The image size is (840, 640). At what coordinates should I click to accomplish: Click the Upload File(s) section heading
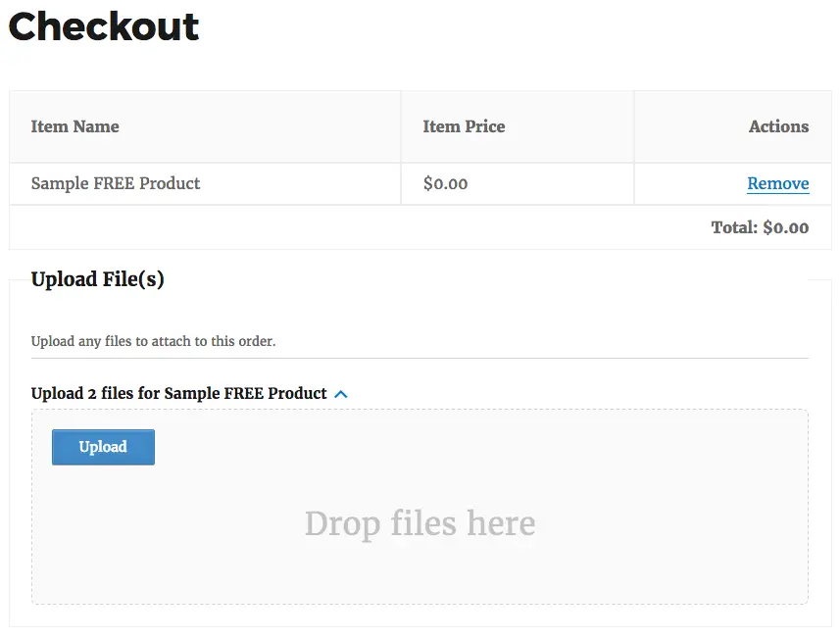coord(98,279)
